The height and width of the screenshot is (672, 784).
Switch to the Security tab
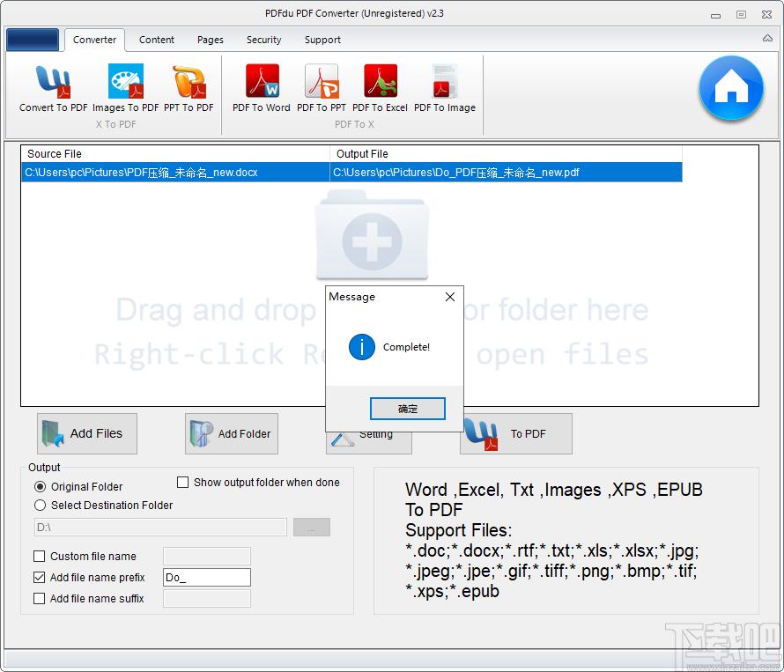(263, 40)
